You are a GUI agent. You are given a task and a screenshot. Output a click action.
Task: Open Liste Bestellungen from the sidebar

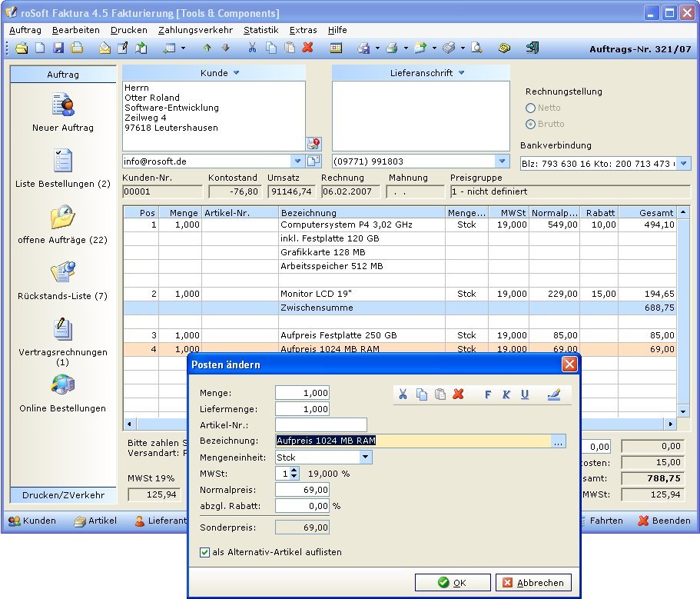point(62,161)
